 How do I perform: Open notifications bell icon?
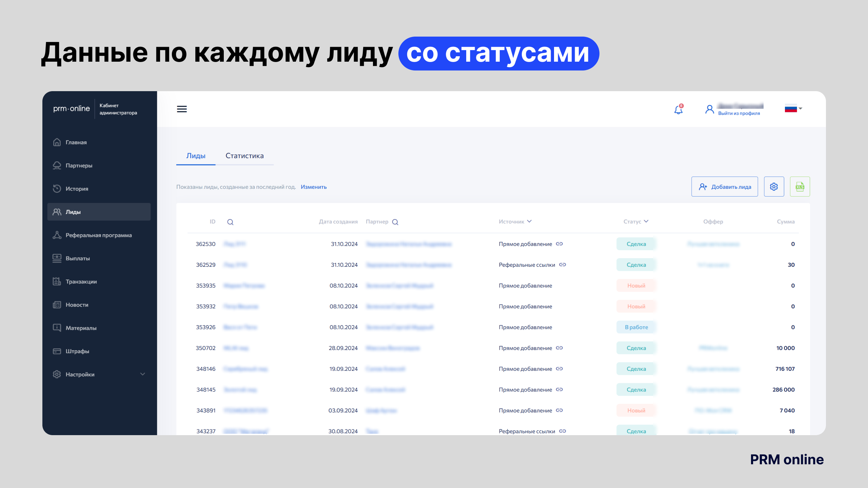pyautogui.click(x=678, y=109)
